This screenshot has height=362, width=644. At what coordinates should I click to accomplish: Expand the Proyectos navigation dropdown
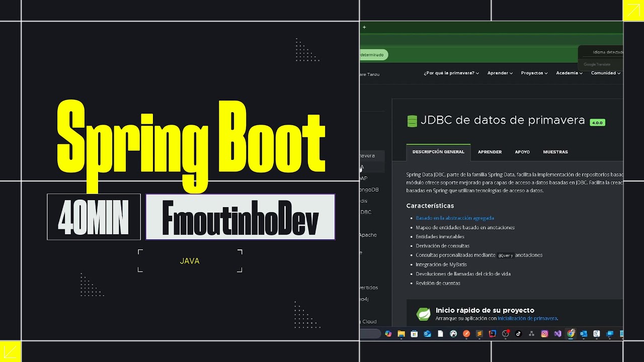point(534,73)
